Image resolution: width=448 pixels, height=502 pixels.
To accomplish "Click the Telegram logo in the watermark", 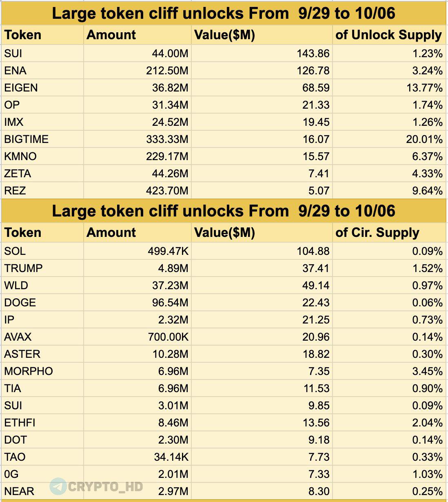I will (58, 486).
